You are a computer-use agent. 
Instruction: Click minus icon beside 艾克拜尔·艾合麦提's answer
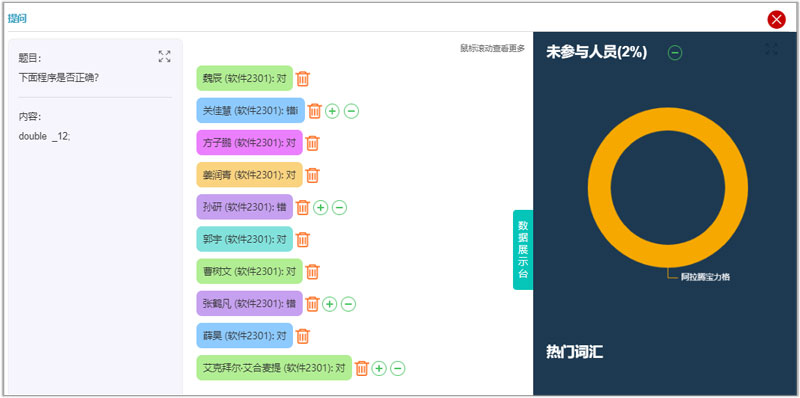(397, 368)
